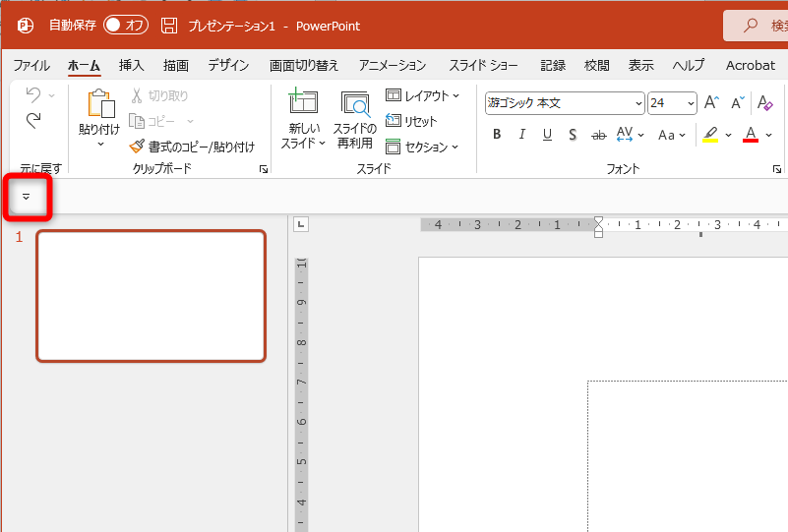Click the Save floppy disk icon
788x532 pixels.
169,26
